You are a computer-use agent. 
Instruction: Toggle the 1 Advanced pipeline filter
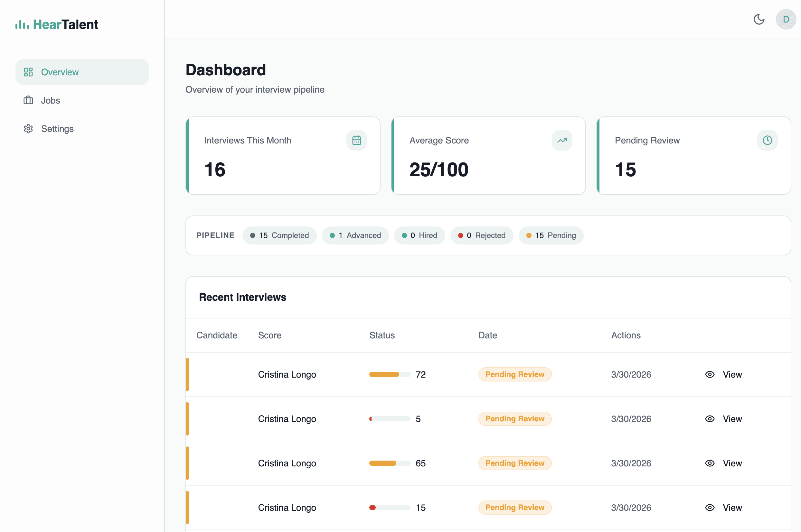click(355, 235)
